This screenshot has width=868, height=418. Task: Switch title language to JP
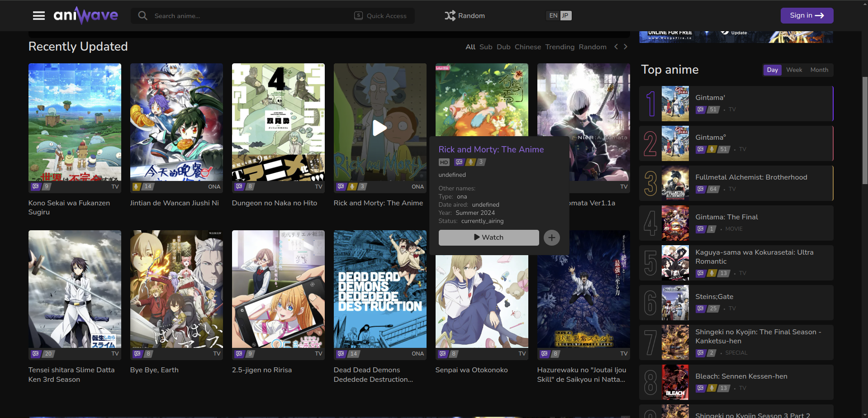565,16
